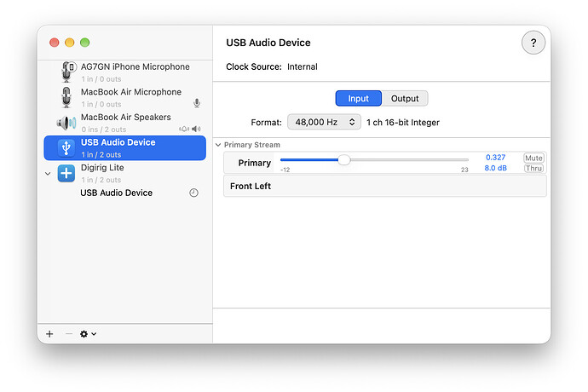Screen dimensions: 588x392
Task: Click the alert sound output badge
Action: (184, 129)
